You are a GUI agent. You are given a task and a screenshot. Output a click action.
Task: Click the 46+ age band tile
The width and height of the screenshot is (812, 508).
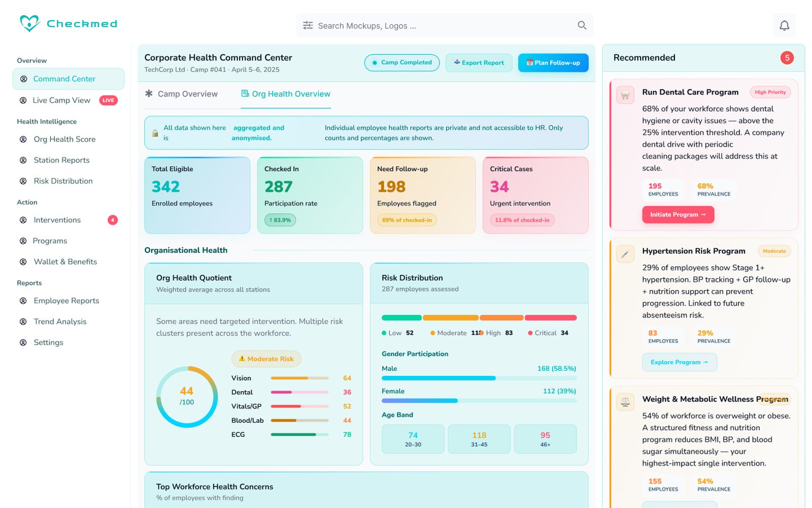(545, 439)
